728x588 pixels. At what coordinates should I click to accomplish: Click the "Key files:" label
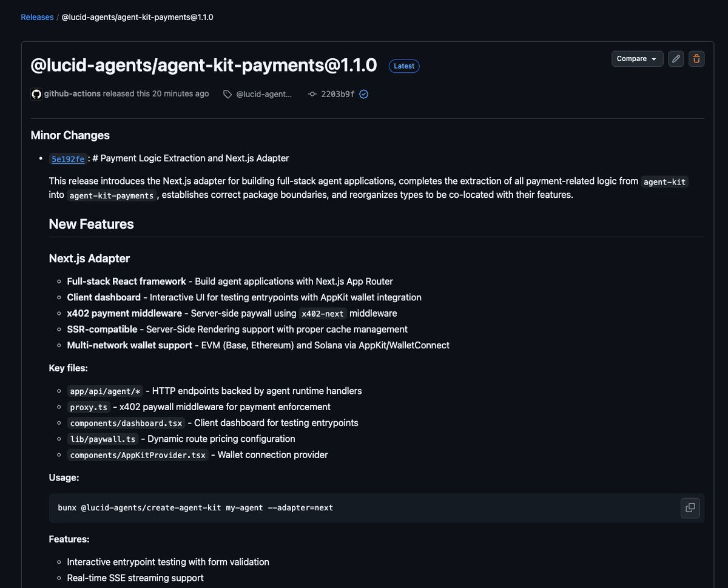pyautogui.click(x=69, y=368)
